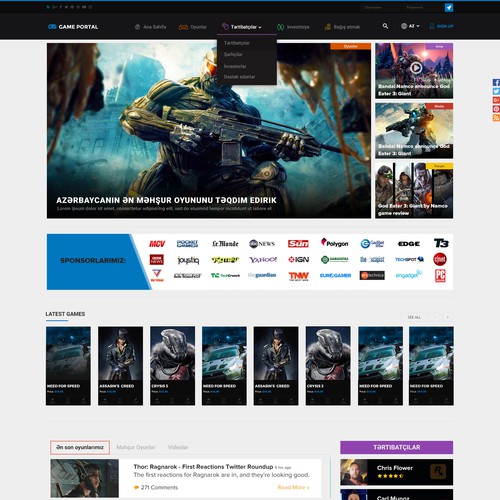Image resolution: width=500 pixels, height=500 pixels.
Task: Click the floating Pinterest share icon at the page's right edge
Action: pos(496,109)
